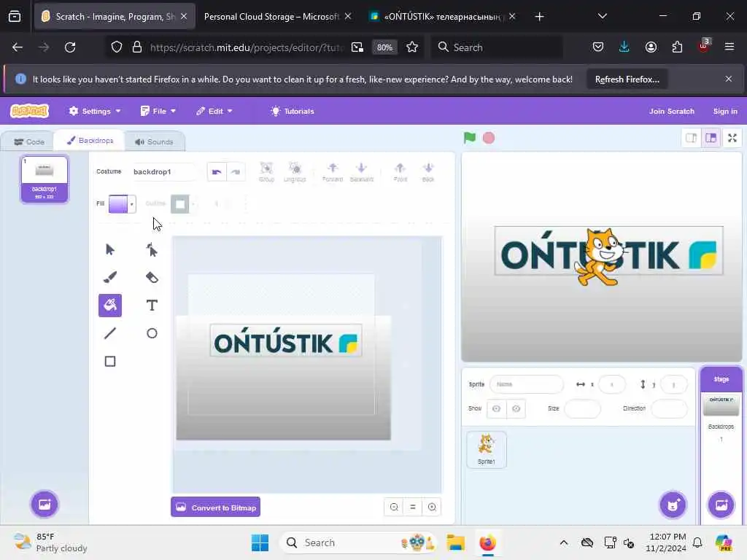The height and width of the screenshot is (560, 747).
Task: Select the Fill bucket tool
Action: click(x=110, y=306)
